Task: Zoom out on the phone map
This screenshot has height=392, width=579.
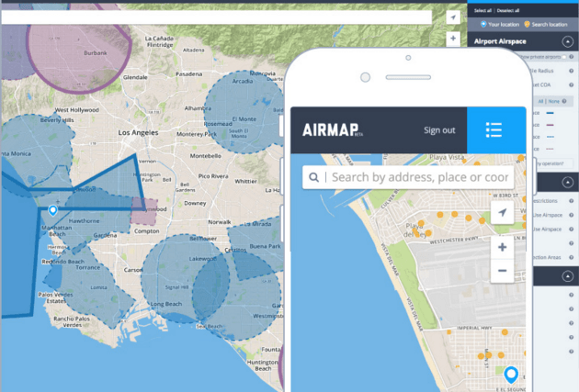Action: tap(502, 271)
